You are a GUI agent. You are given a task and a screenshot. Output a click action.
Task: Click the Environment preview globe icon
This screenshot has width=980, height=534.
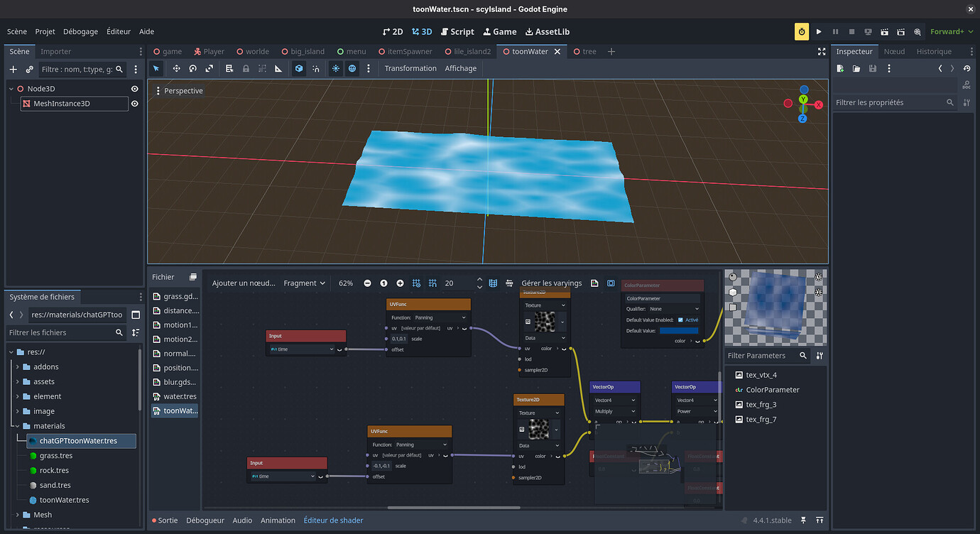click(x=353, y=68)
